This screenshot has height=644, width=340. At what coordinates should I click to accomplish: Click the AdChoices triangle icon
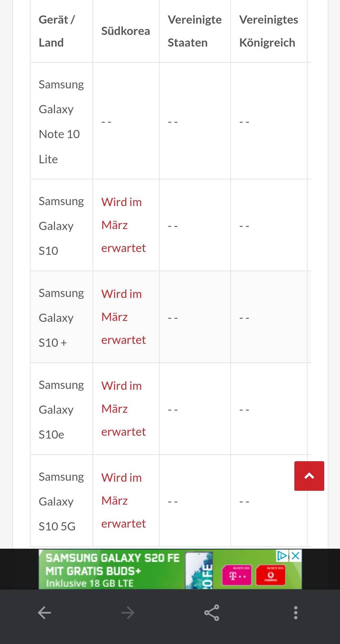(282, 555)
